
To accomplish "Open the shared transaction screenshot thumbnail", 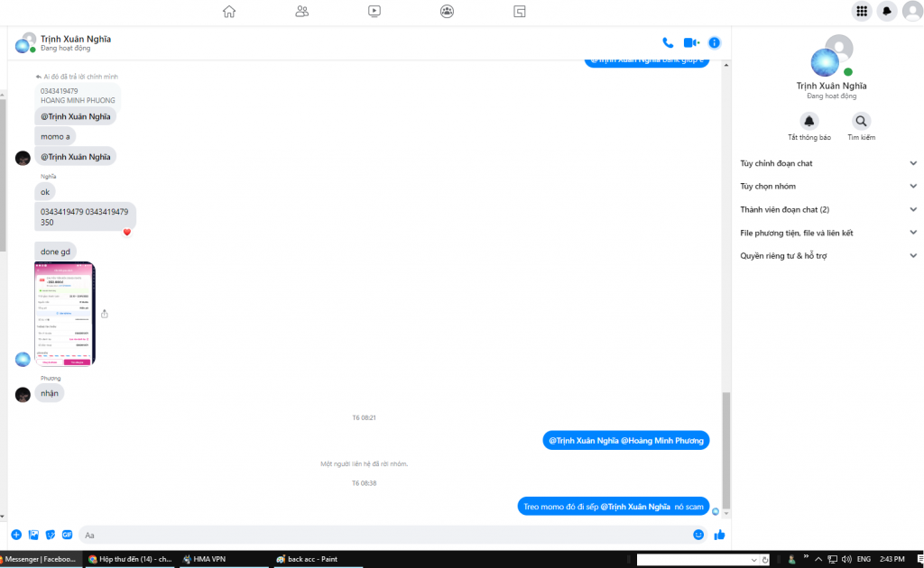I will pyautogui.click(x=64, y=314).
